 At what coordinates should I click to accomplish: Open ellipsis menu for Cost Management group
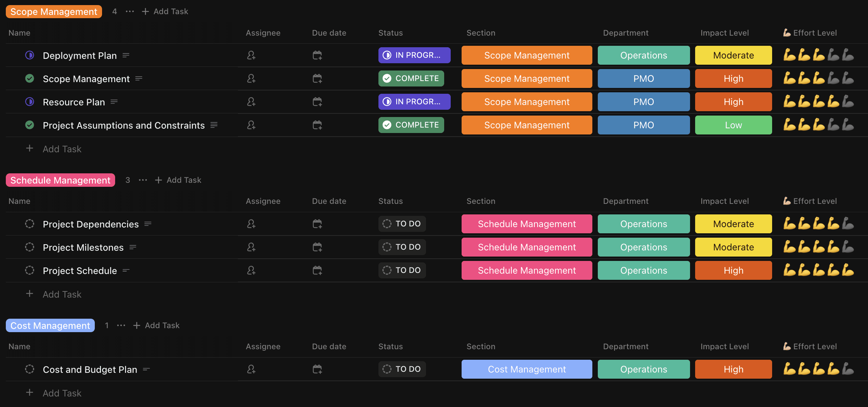point(121,326)
